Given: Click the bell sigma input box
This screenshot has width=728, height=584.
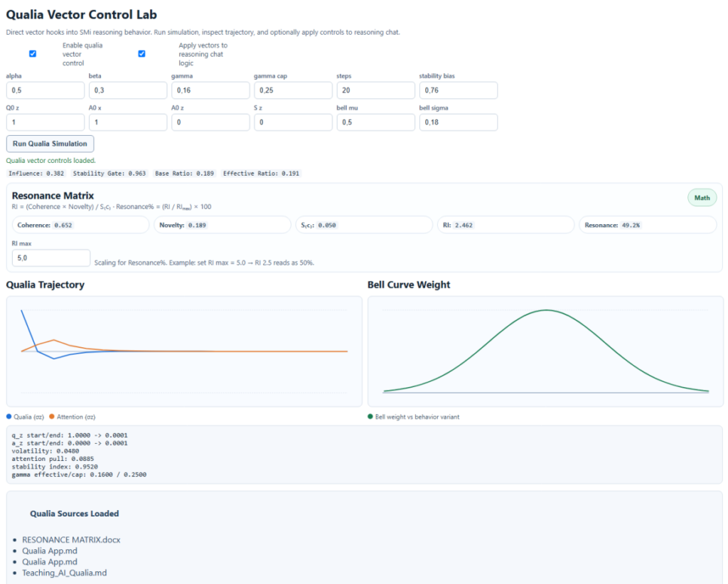Looking at the screenshot, I should pos(459,122).
